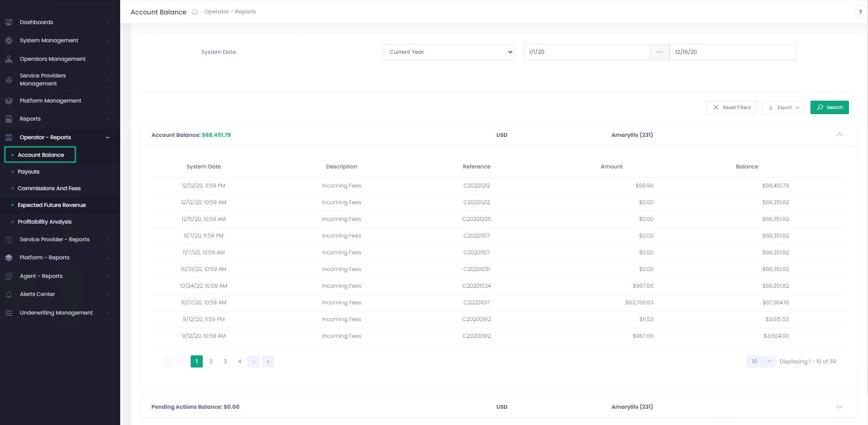Click the Underwriting Management list icon

coord(9,313)
